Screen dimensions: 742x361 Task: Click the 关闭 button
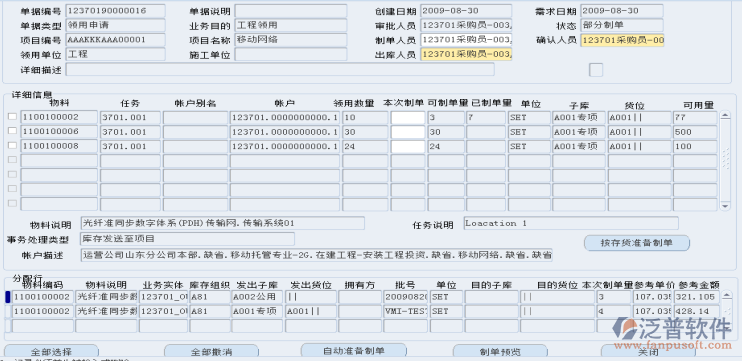[648, 351]
